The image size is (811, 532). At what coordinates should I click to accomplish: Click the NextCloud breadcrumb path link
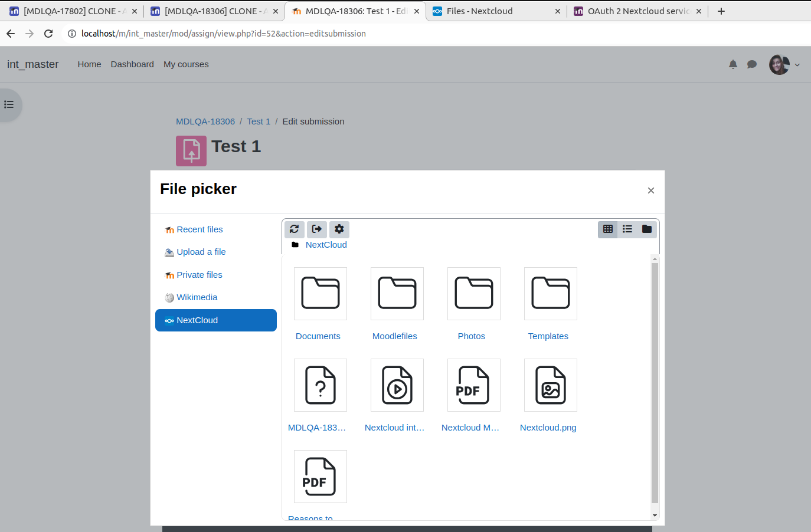[x=326, y=245]
